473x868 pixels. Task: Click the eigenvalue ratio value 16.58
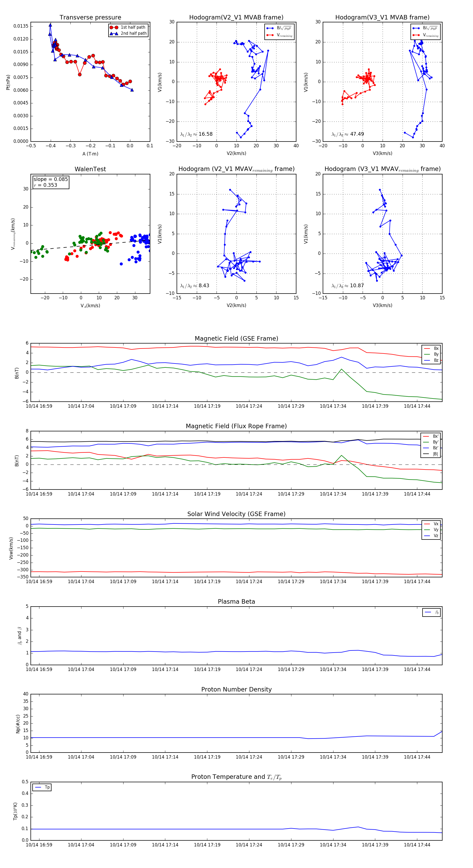(205, 134)
